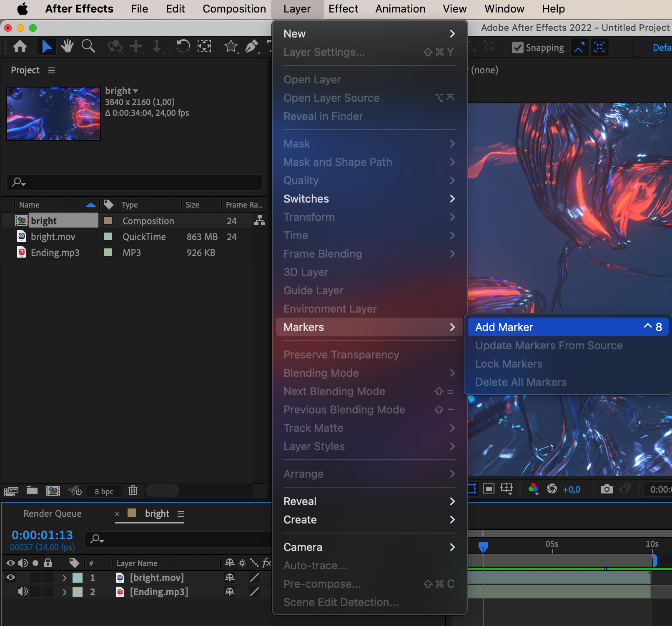Image resolution: width=672 pixels, height=626 pixels.
Task: Click the snap collapsed compositions icon
Action: pyautogui.click(x=599, y=47)
